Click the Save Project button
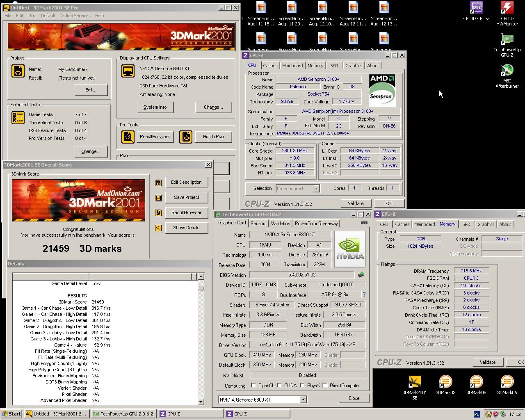The image size is (525, 420). (x=186, y=197)
